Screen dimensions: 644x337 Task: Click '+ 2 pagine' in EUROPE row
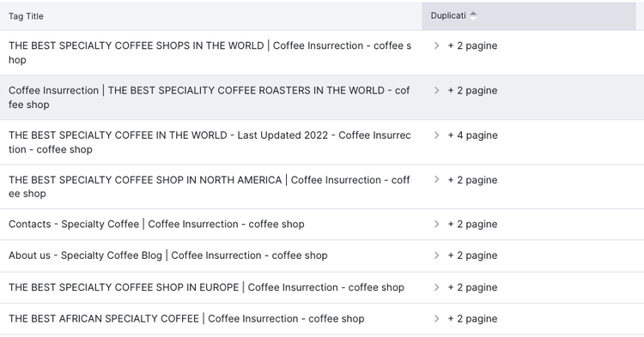tap(472, 287)
